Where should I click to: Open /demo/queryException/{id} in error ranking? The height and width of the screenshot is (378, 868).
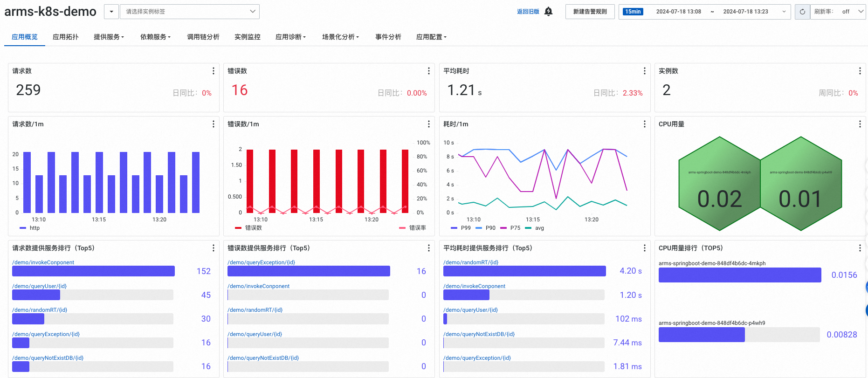coord(262,262)
